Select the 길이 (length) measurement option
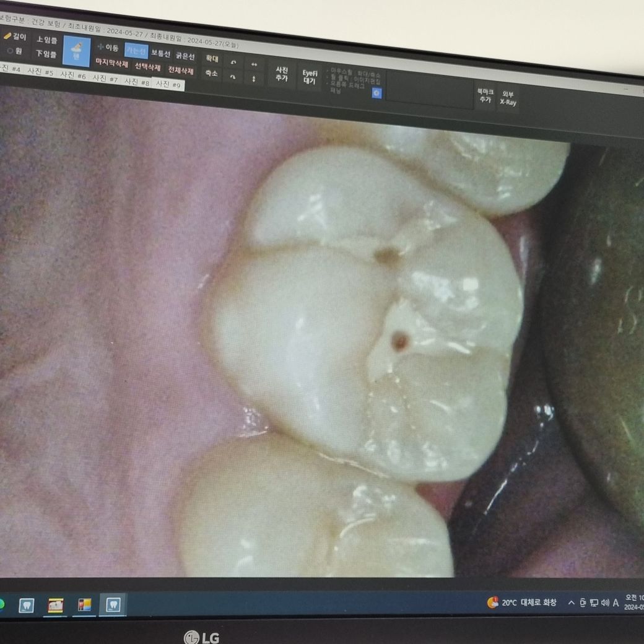 pyautogui.click(x=15, y=36)
